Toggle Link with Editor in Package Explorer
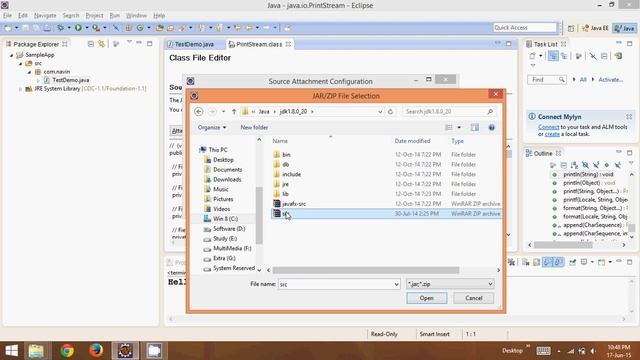This screenshot has height=360, width=640. [101, 44]
